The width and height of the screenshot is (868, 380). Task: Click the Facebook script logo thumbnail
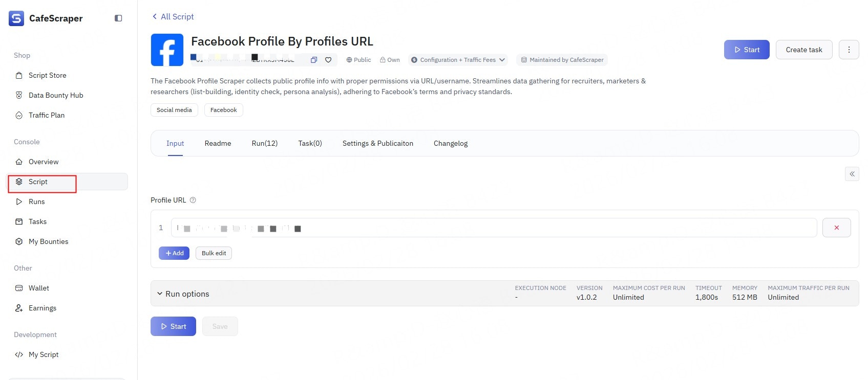click(167, 50)
